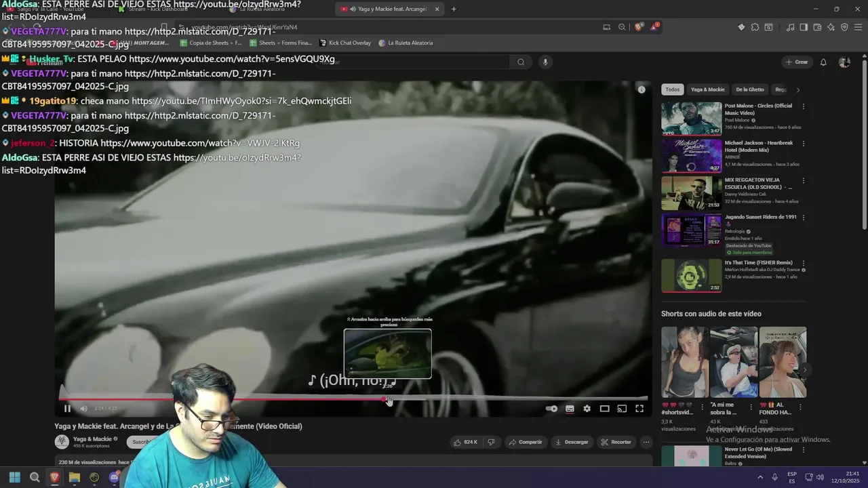Open the Yaga & Mackie channel avatar
This screenshot has width=868, height=488.
pyautogui.click(x=62, y=442)
